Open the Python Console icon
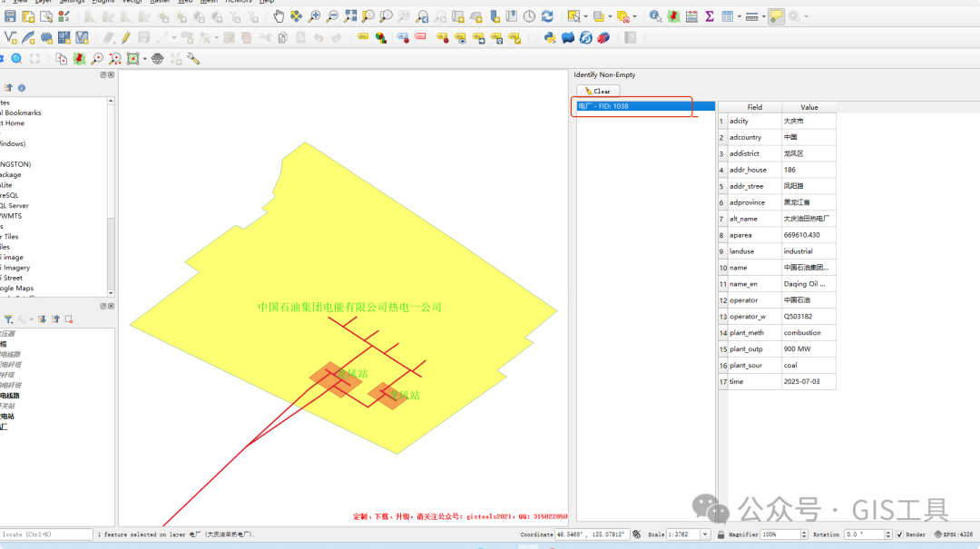This screenshot has height=549, width=980. 549,38
